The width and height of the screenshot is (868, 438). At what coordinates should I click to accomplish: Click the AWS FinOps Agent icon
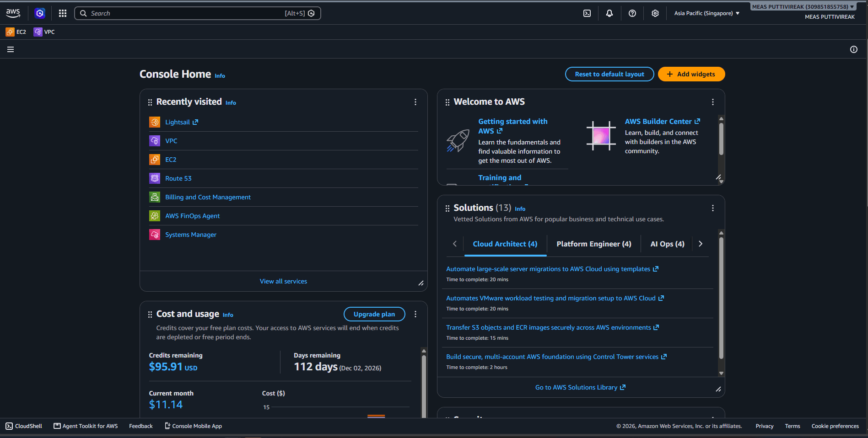coord(155,216)
